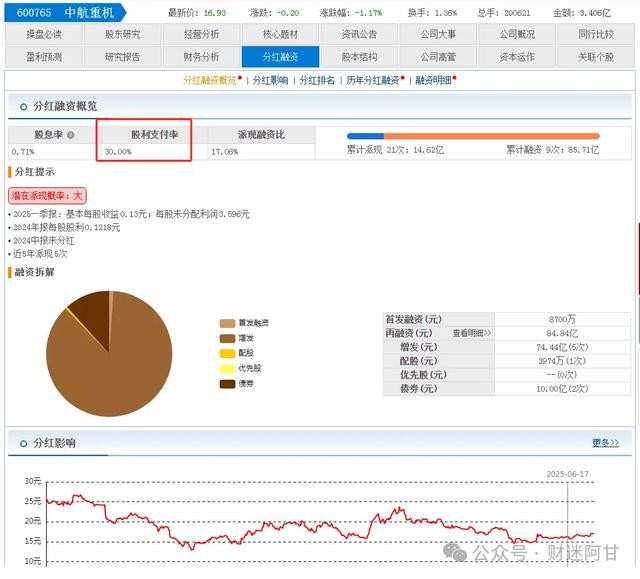The width and height of the screenshot is (640, 579).
Task: Open the 操盘必读 tab
Action: click(x=44, y=34)
